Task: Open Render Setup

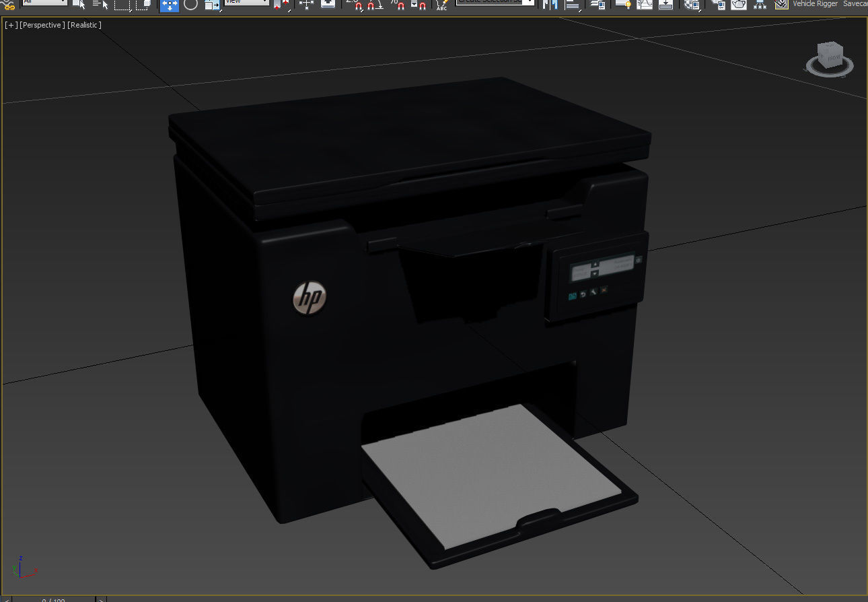Action: coord(718,4)
